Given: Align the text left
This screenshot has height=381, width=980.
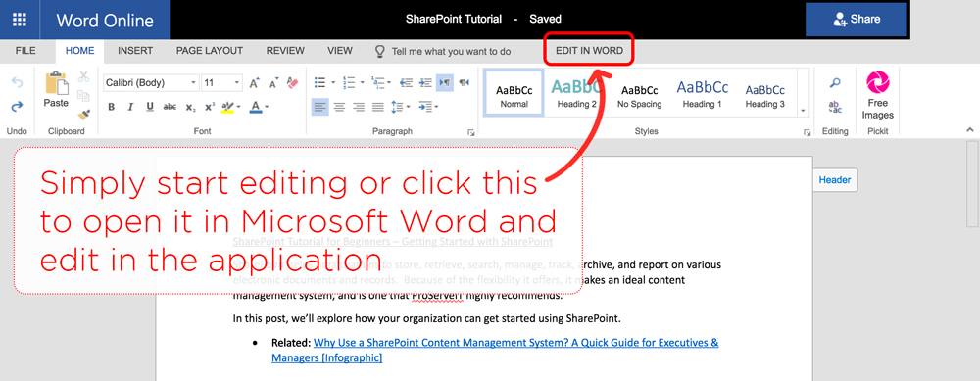Looking at the screenshot, I should point(320,107).
